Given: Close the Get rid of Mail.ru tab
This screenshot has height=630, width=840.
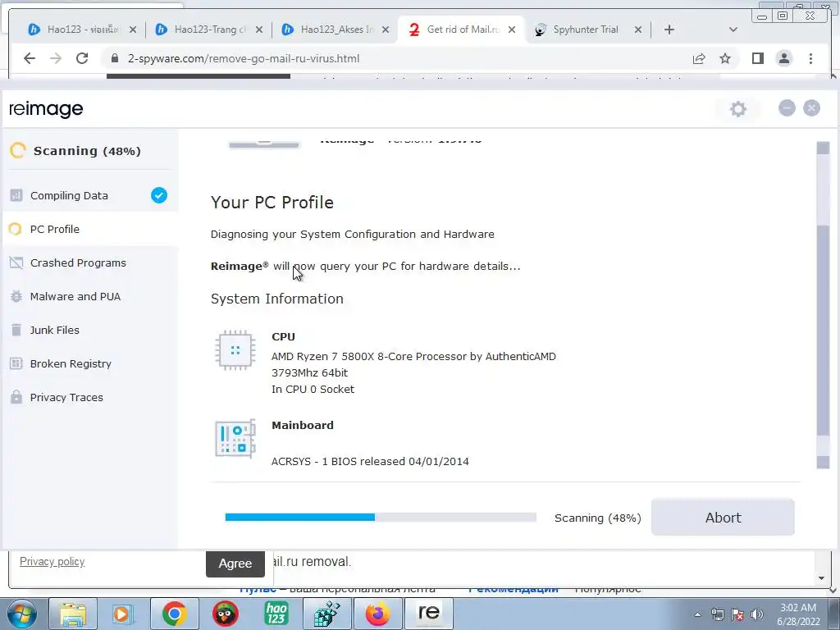Looking at the screenshot, I should (x=512, y=30).
